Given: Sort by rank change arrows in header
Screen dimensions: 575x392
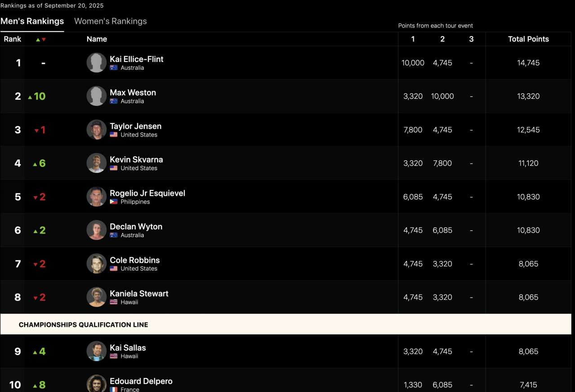Looking at the screenshot, I should [41, 40].
